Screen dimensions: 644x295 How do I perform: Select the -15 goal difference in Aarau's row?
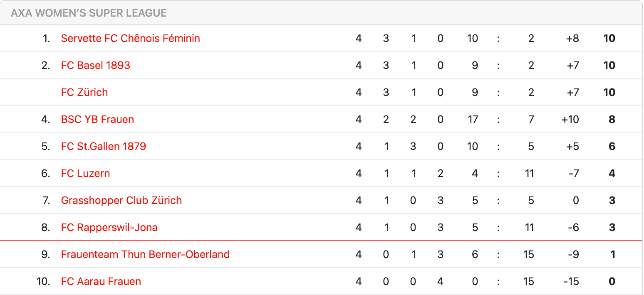pyautogui.click(x=571, y=281)
